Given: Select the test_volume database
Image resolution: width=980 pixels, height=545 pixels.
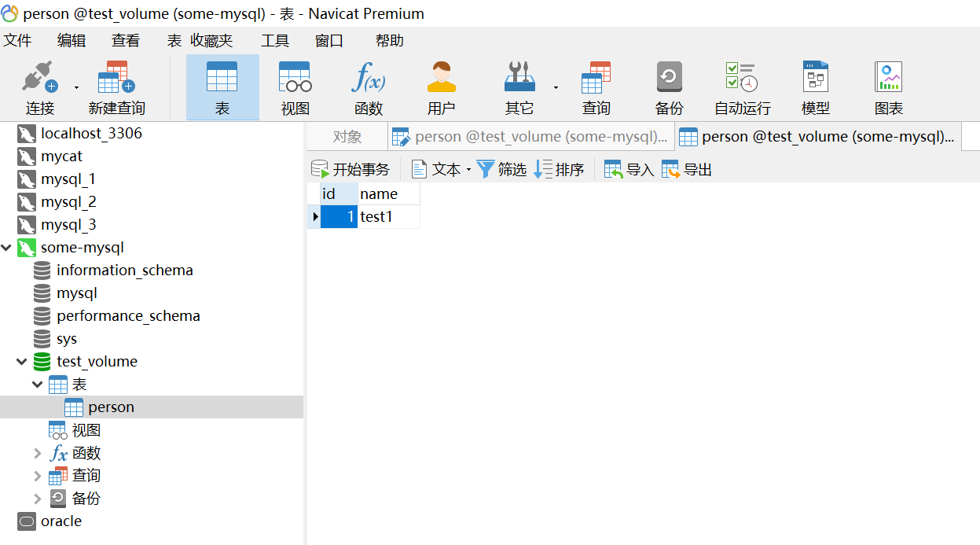Looking at the screenshot, I should (x=97, y=361).
